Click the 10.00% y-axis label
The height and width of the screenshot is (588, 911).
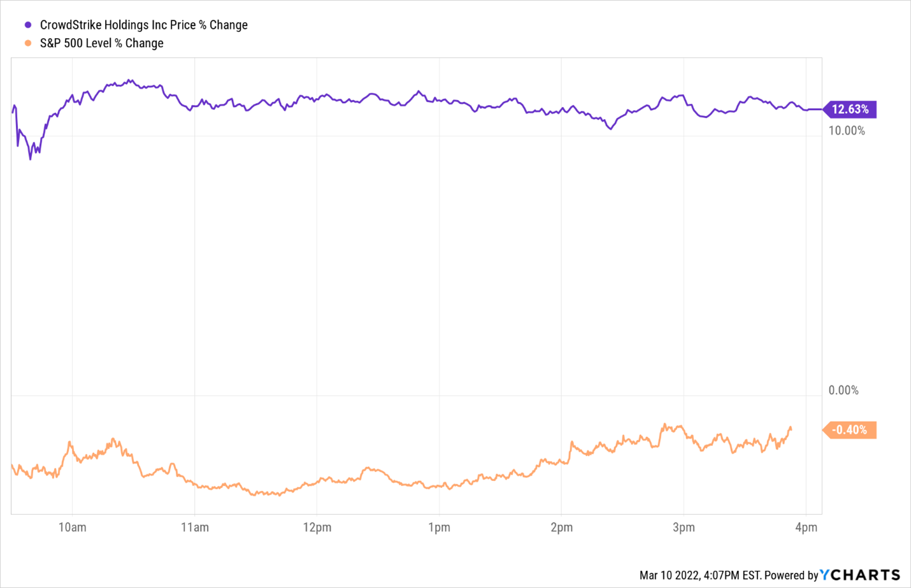847,131
